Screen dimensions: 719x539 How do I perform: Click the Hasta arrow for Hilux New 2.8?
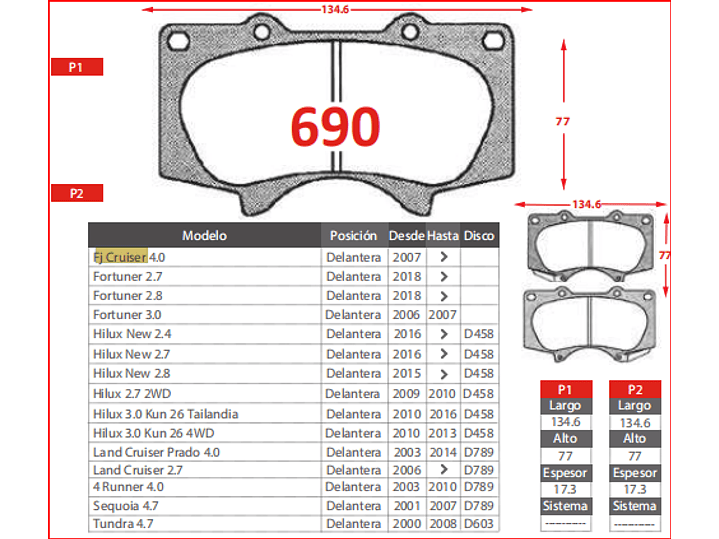click(442, 373)
